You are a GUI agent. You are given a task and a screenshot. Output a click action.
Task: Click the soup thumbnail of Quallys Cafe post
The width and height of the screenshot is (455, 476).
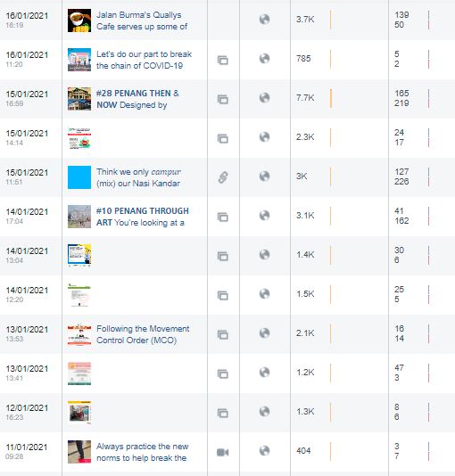pyautogui.click(x=79, y=21)
